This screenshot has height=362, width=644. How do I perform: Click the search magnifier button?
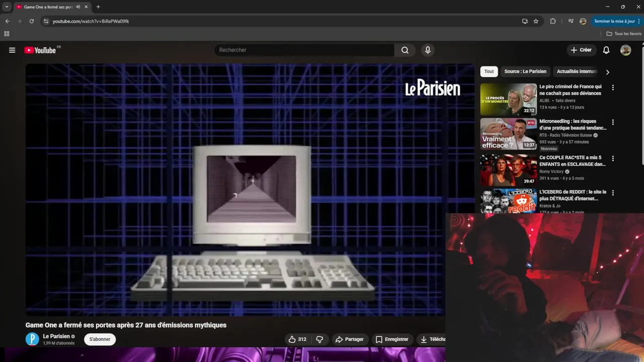click(405, 50)
